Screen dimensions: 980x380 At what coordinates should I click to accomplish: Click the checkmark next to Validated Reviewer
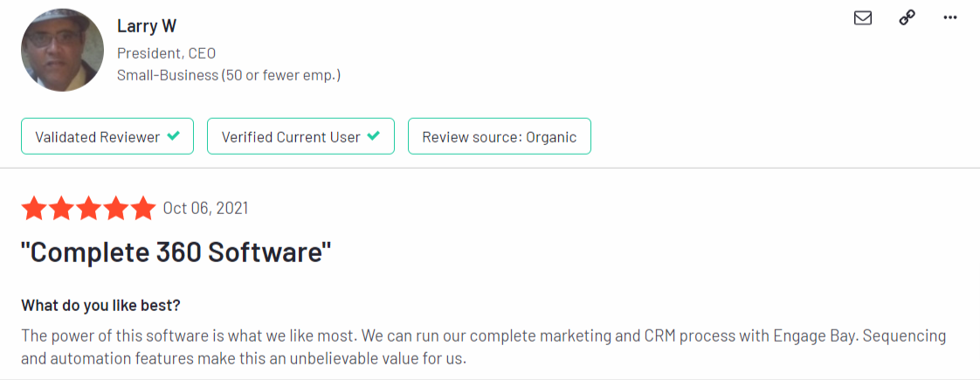coord(174,136)
